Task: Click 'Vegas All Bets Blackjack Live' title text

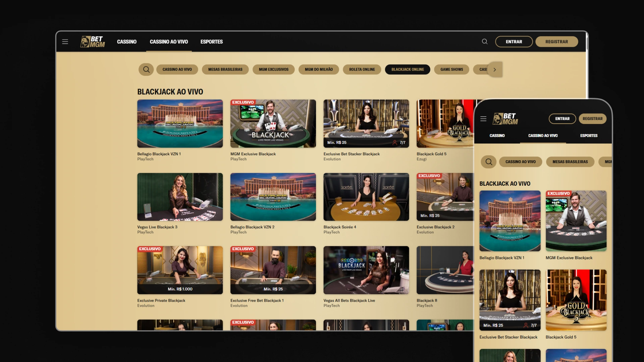Action: click(x=349, y=300)
